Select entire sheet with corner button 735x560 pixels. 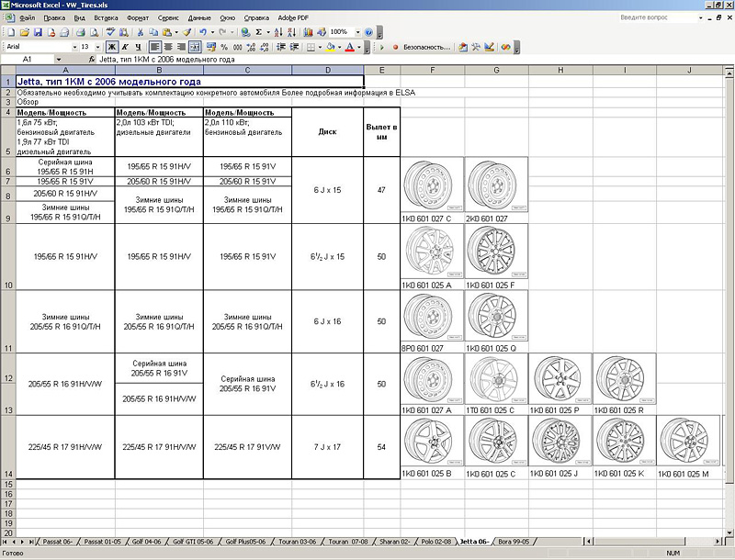[x=8, y=71]
